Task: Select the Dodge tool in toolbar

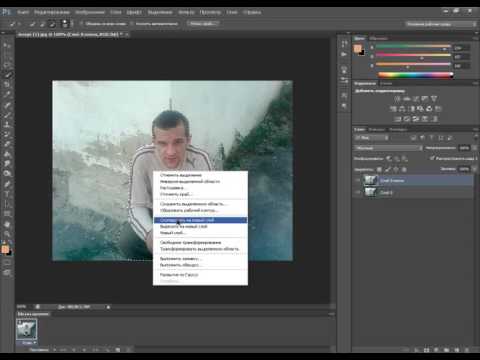Action: [7, 174]
